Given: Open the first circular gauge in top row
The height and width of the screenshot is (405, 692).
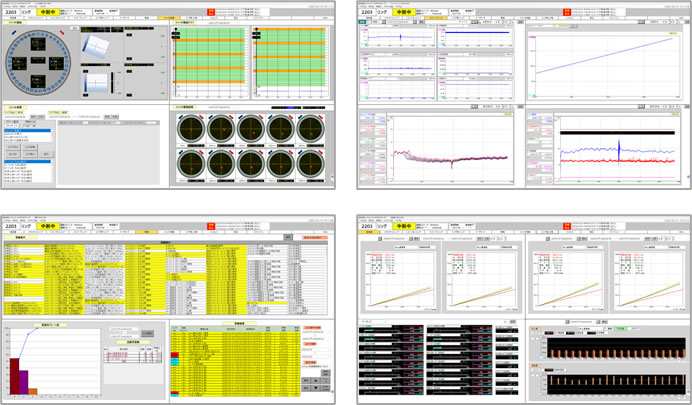Looking at the screenshot, I should 191,131.
